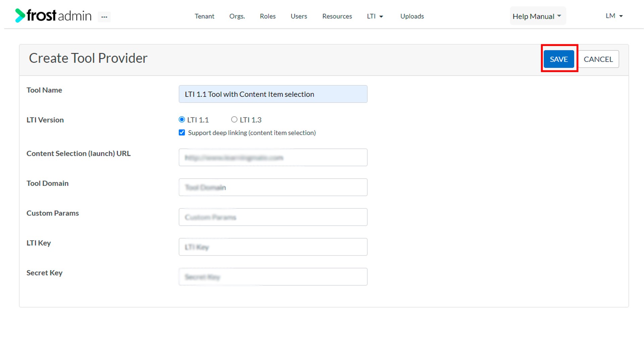Click the Custom Params input field
The image size is (644, 362).
[x=273, y=217]
